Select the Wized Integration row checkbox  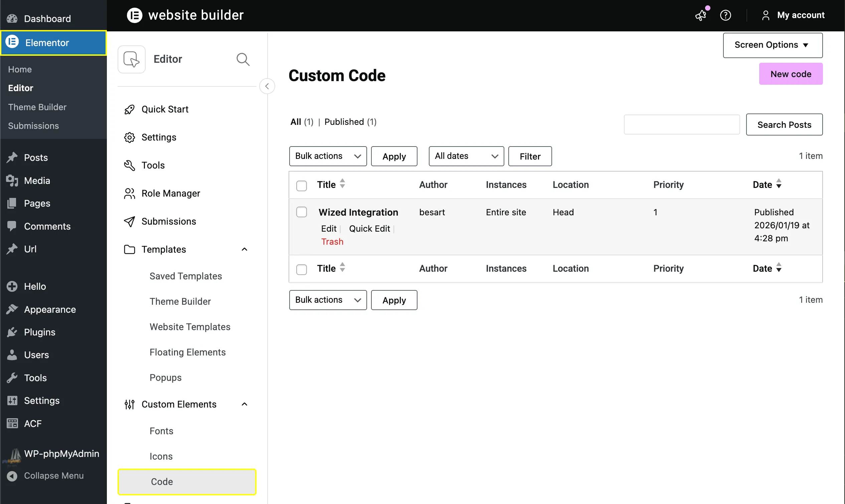click(301, 212)
